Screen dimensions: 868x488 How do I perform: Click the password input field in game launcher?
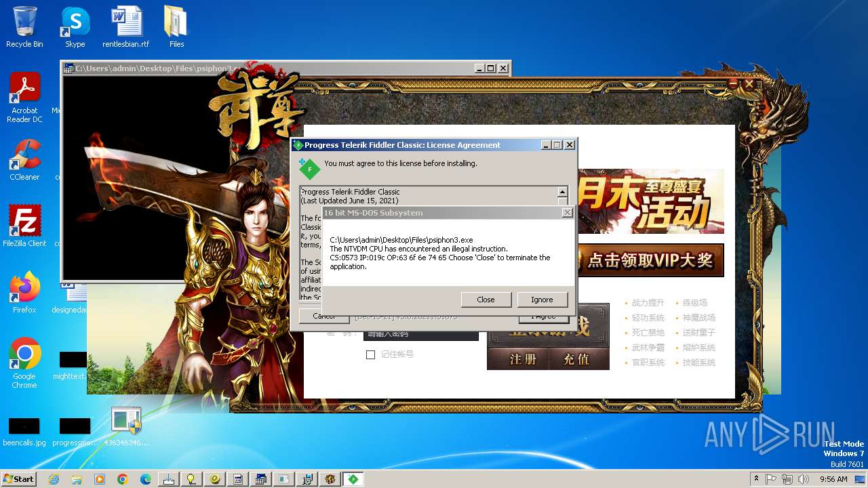[x=420, y=333]
